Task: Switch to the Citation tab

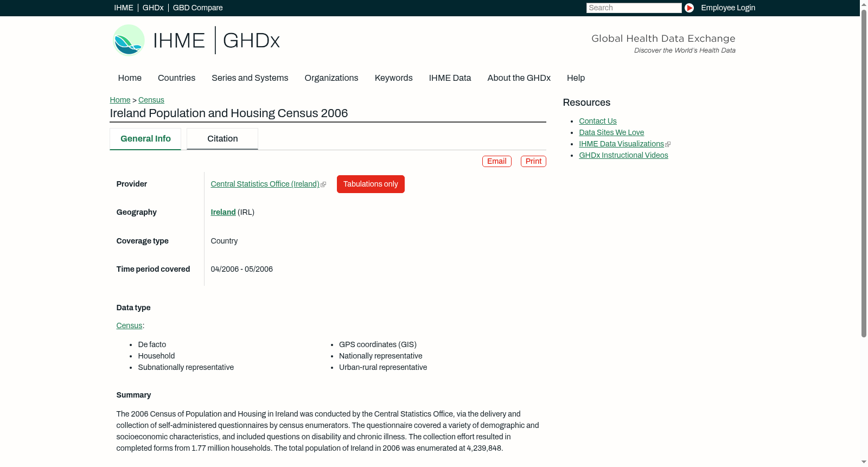Action: 222,139
